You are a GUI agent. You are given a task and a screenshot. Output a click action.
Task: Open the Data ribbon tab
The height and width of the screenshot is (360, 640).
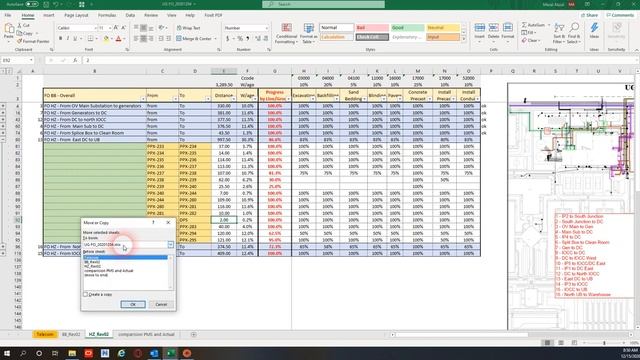coord(130,15)
